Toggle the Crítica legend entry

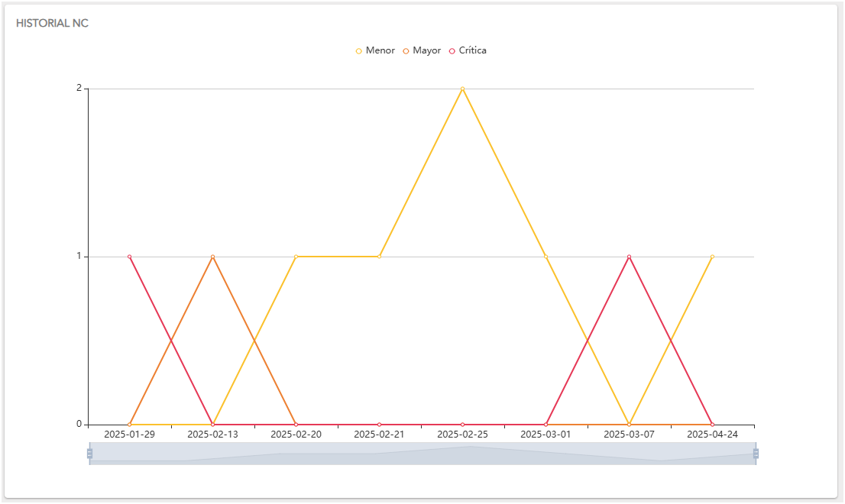pos(467,50)
